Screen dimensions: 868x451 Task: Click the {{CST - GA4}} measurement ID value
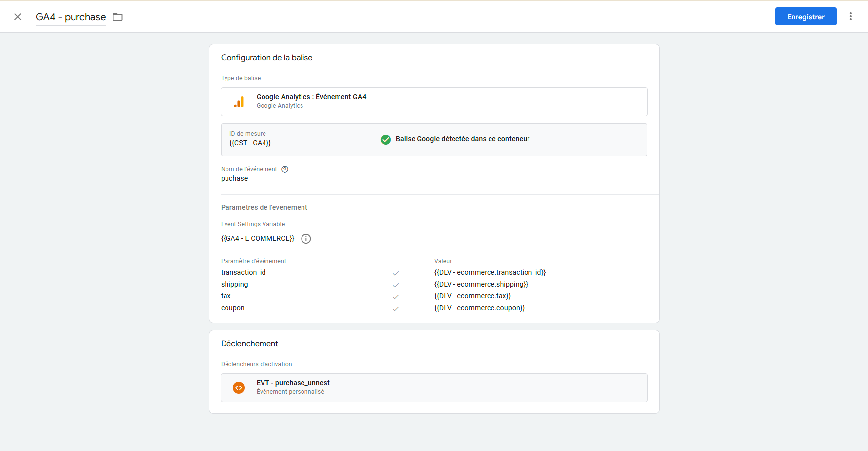click(250, 143)
